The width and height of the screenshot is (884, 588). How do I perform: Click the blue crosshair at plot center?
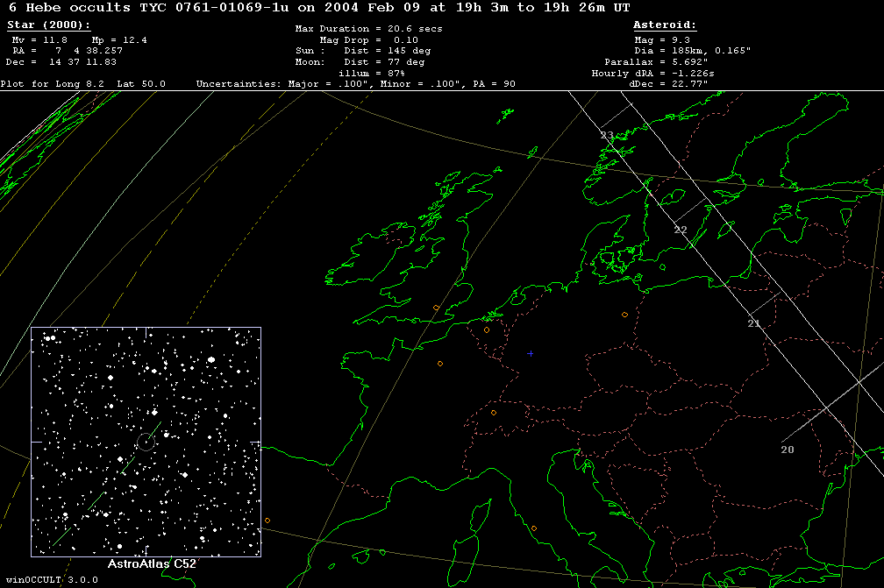pyautogui.click(x=531, y=353)
